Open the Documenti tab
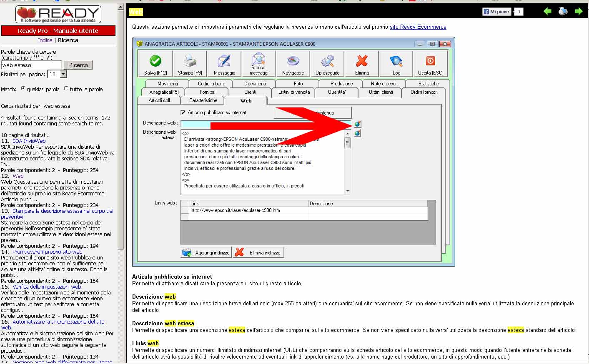Screen dimensions: 589x364 255,84
